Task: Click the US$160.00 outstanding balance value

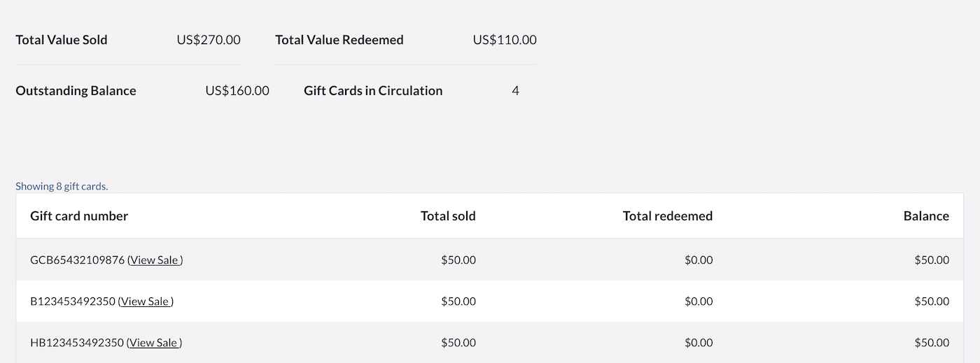Action: (237, 91)
